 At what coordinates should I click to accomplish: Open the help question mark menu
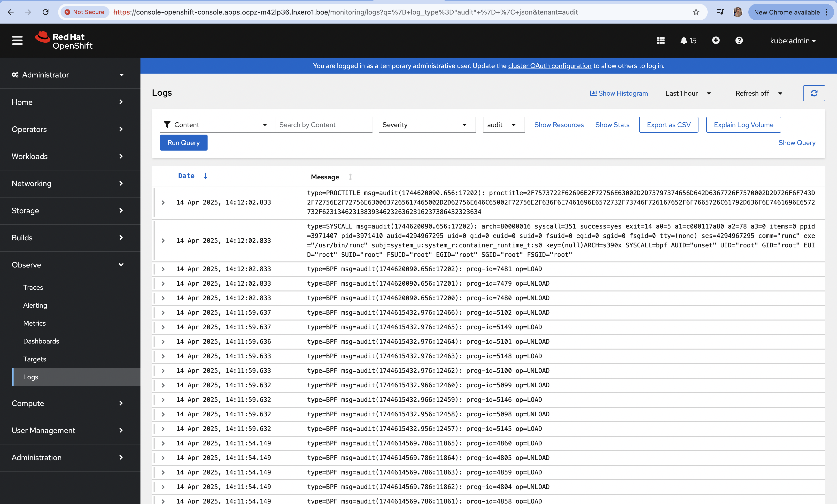click(x=739, y=41)
